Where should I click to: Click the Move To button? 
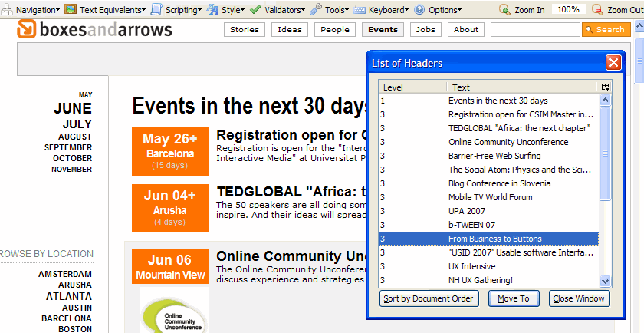[x=514, y=298]
